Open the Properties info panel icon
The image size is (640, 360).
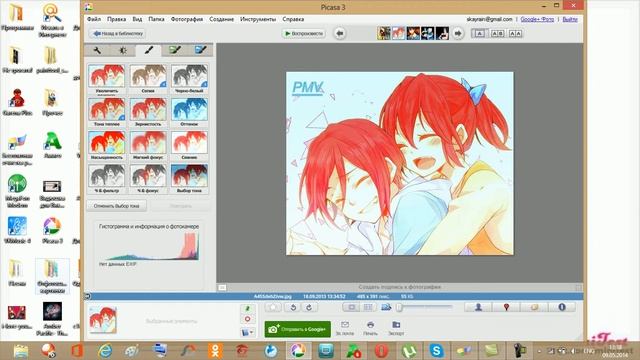pos(562,307)
